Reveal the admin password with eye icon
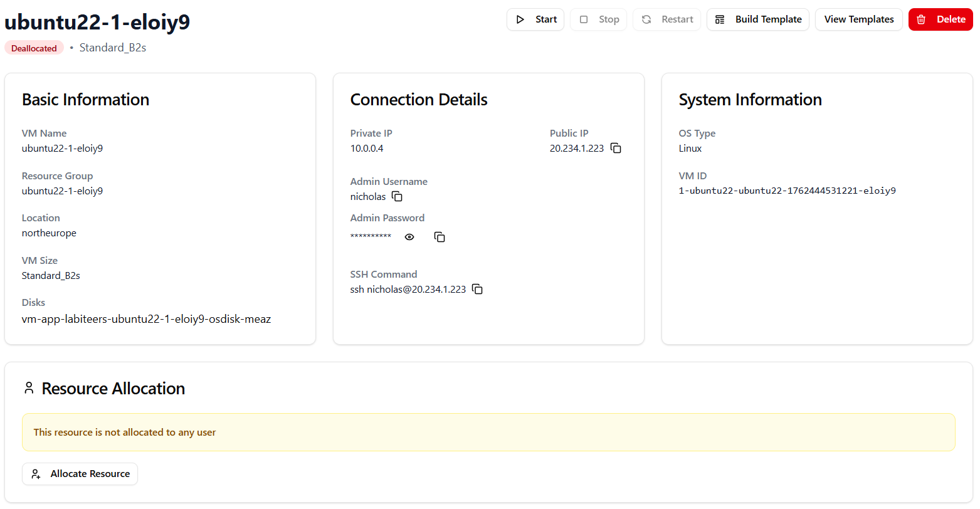980x509 pixels. [x=409, y=237]
